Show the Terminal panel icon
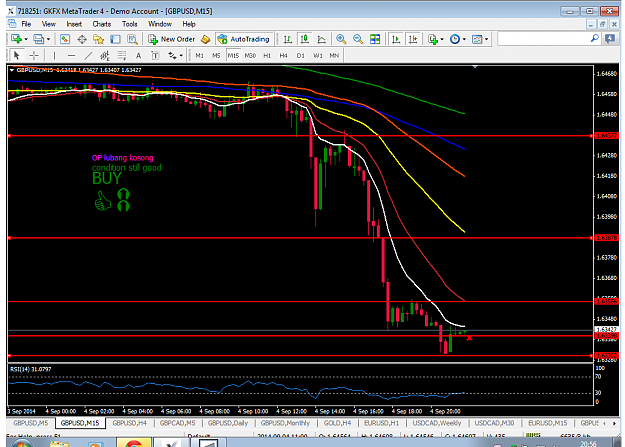This screenshot has width=625, height=447. pos(115,39)
